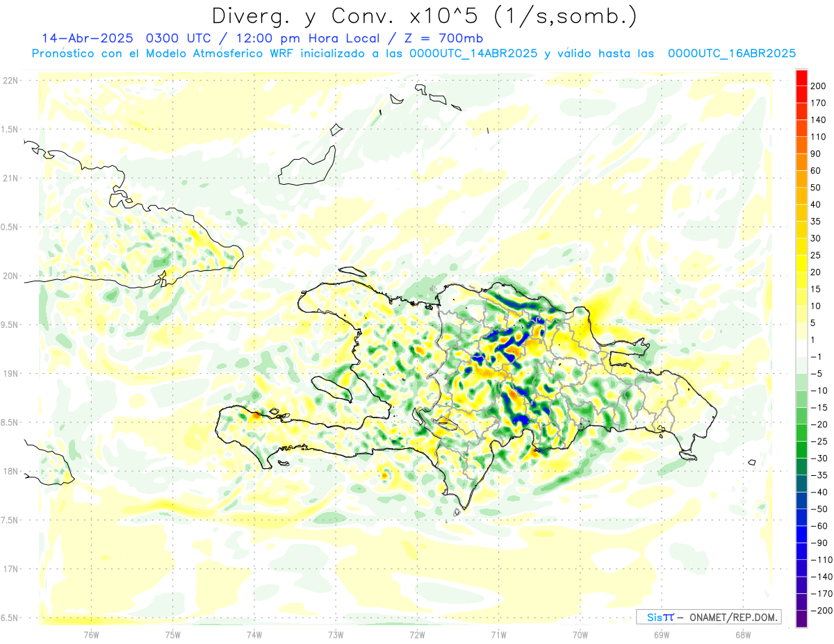Click the title 'Diverg. y Conv. x10^5 (1/s,somb.)'

click(424, 17)
